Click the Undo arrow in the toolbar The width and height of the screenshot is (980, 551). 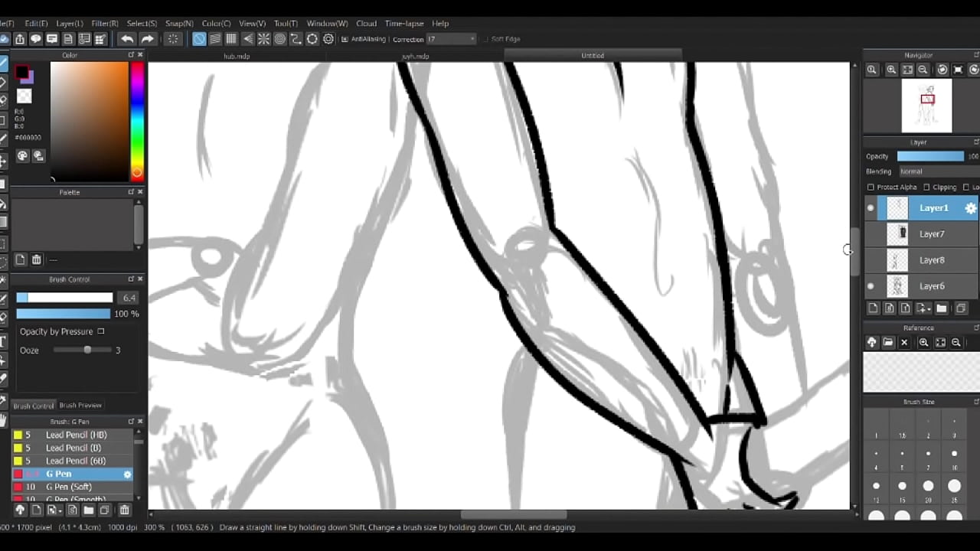tap(127, 39)
